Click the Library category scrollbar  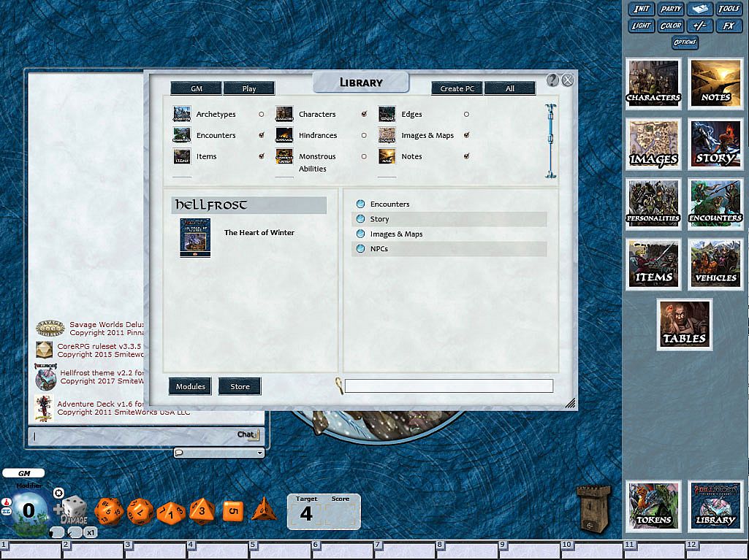(x=551, y=141)
